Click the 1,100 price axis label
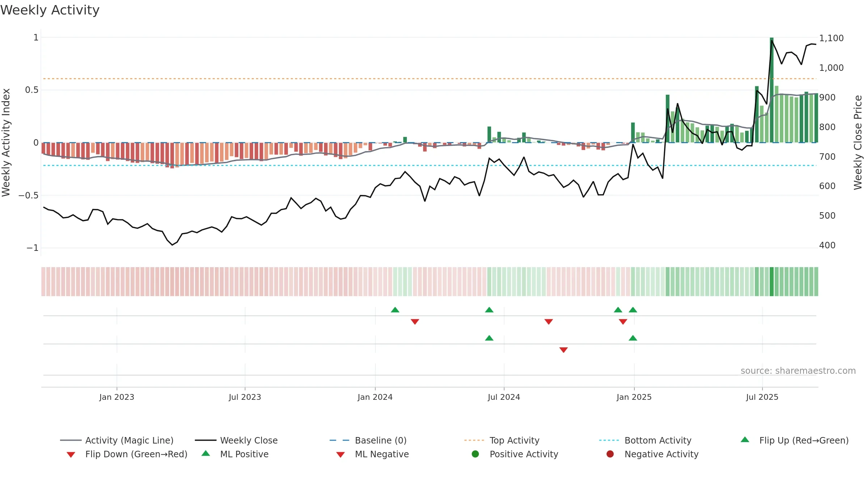 click(831, 38)
